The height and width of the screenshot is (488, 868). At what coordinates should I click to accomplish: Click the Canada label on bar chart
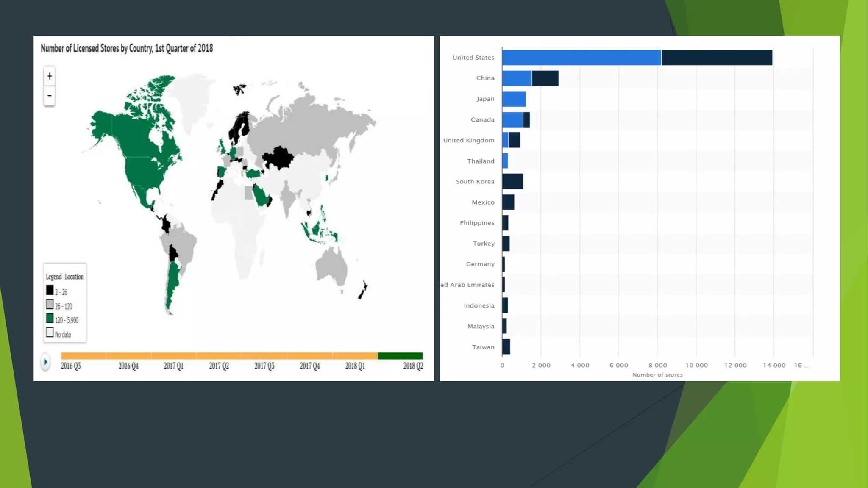[x=482, y=120]
